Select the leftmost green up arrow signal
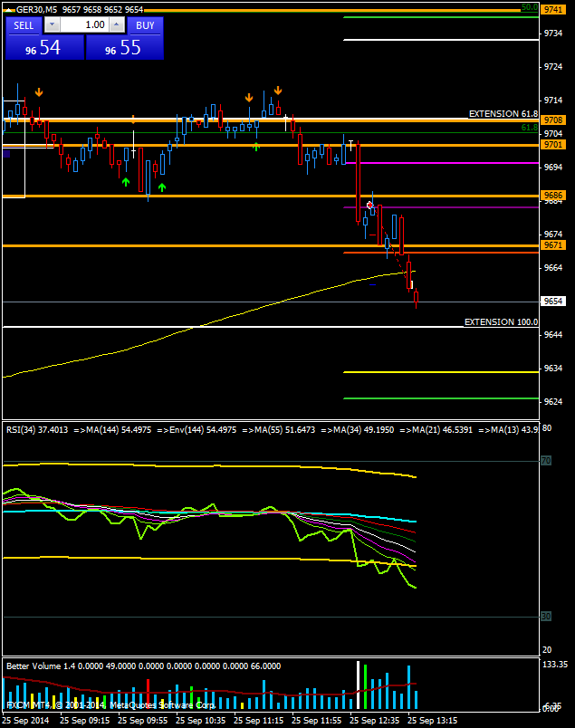The height and width of the screenshot is (728, 575). click(126, 182)
